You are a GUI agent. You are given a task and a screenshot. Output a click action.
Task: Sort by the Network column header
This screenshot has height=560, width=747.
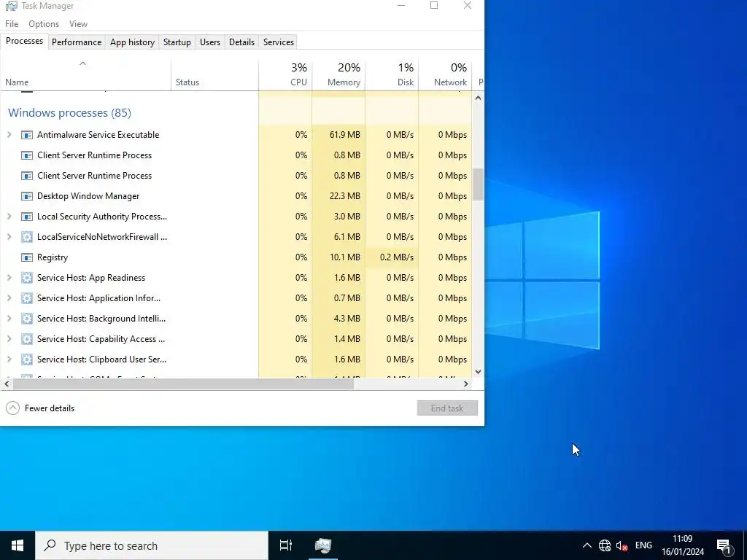pos(446,75)
